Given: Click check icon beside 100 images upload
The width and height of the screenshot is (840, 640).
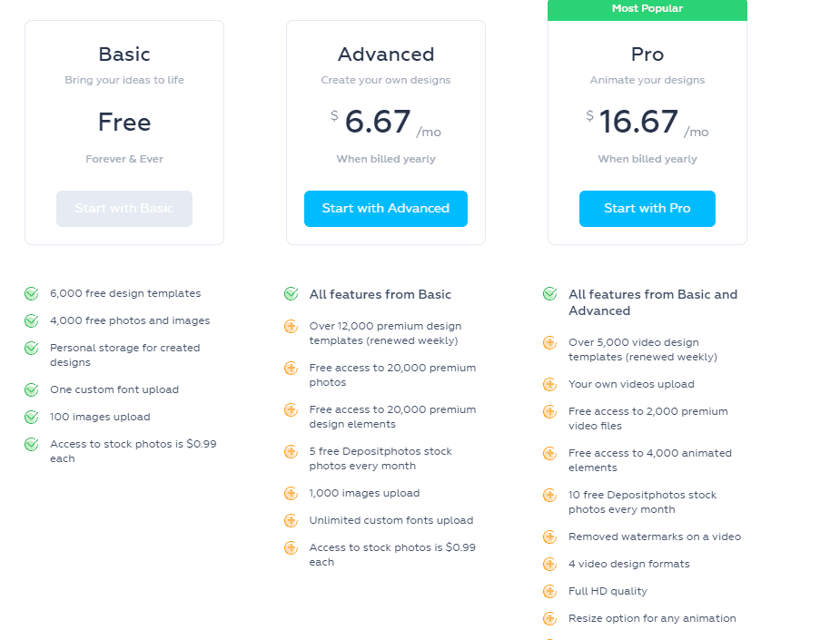Looking at the screenshot, I should coord(32,417).
